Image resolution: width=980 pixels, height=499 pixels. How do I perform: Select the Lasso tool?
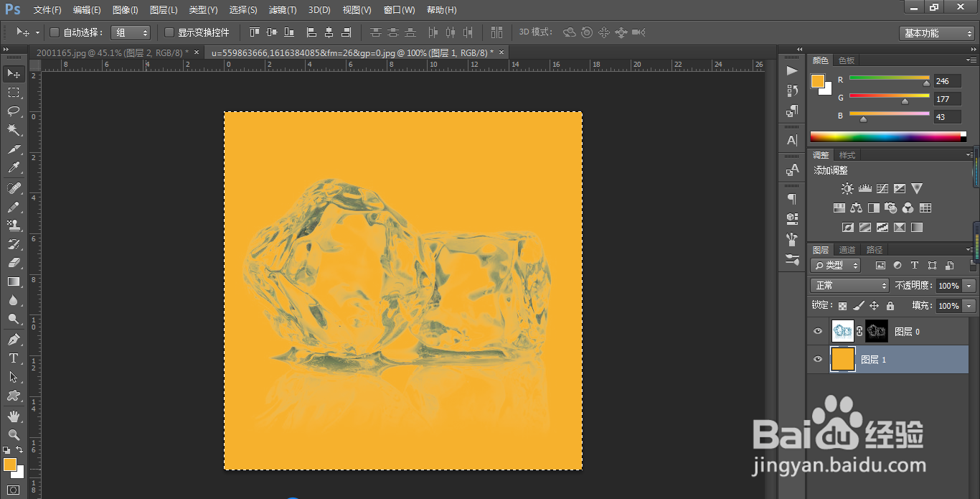[14, 111]
